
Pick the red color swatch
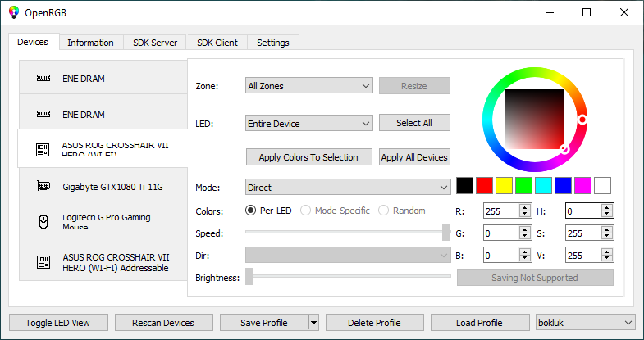(x=484, y=186)
